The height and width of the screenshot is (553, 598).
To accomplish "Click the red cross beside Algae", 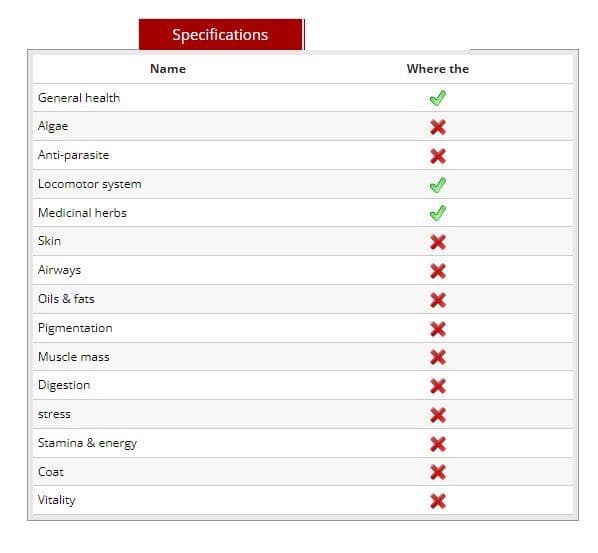I will point(437,127).
